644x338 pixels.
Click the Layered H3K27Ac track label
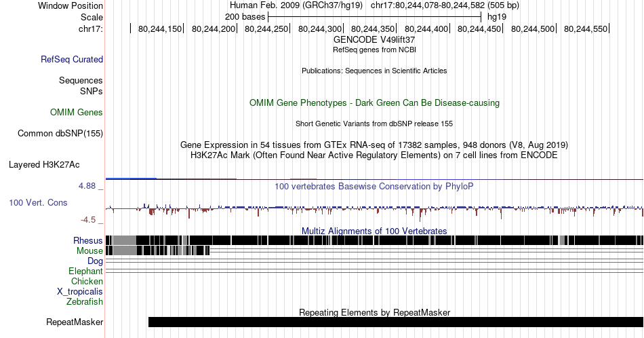[44, 164]
